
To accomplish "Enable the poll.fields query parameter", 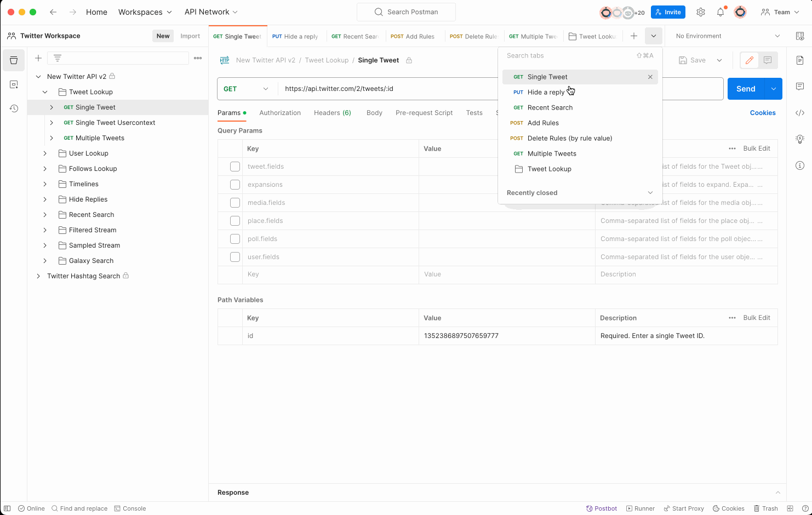I will click(x=235, y=239).
